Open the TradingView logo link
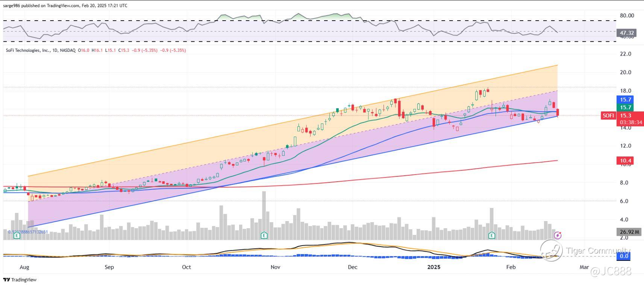This screenshot has width=644, height=286. pyautogui.click(x=20, y=280)
